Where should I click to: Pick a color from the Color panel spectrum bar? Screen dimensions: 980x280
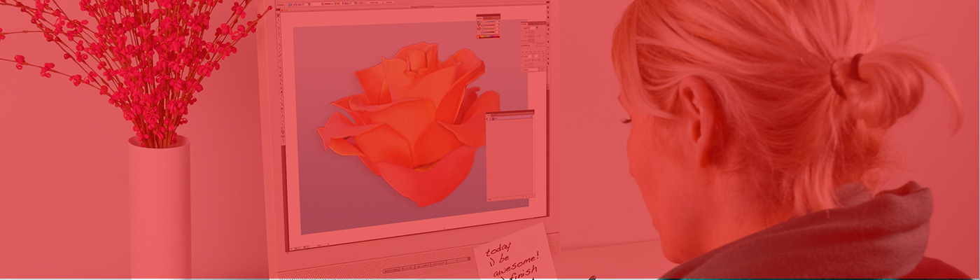489,36
